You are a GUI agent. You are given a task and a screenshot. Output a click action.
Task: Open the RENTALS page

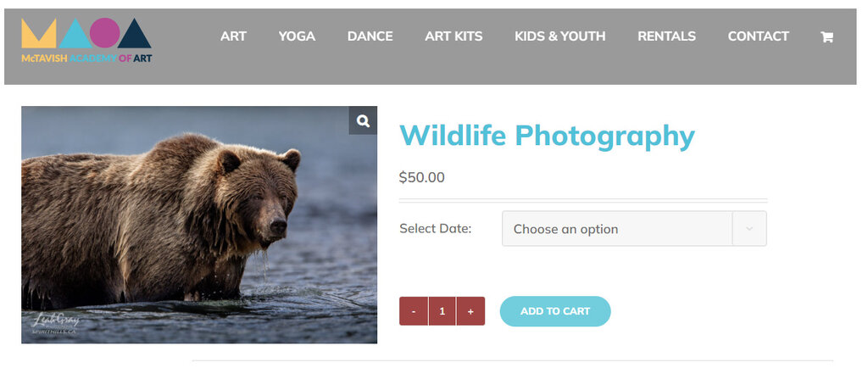pos(666,36)
